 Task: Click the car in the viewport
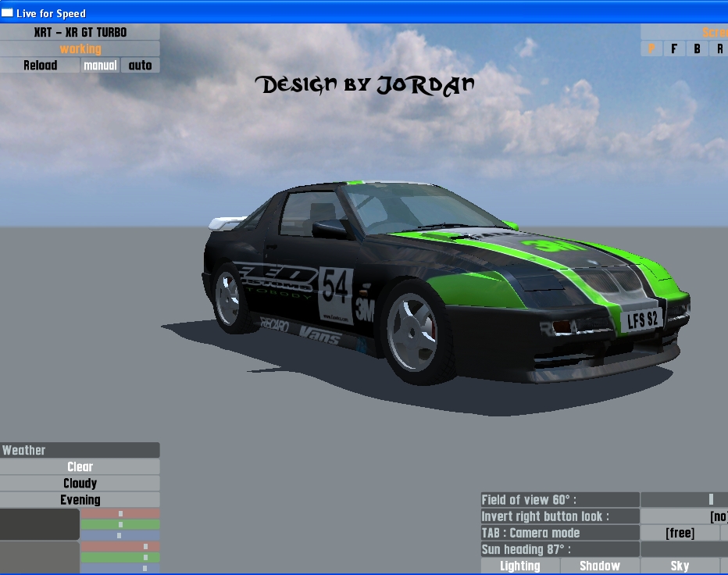[x=446, y=284]
